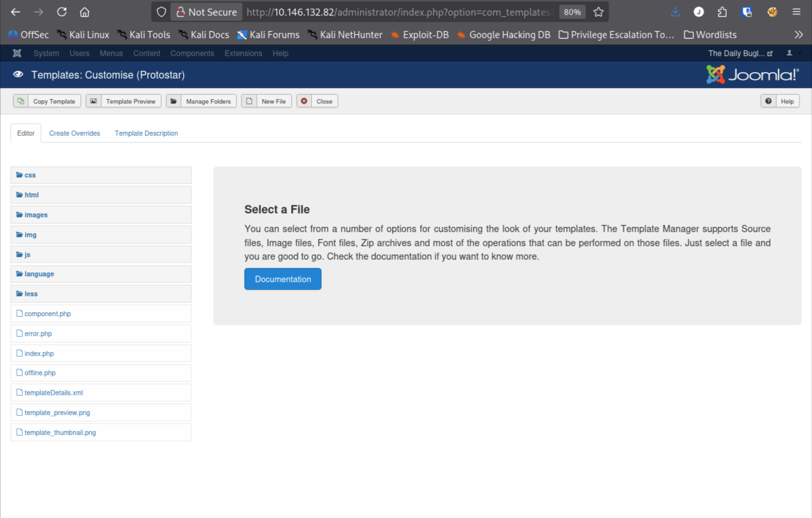Click the red Close icon
This screenshot has width=812, height=518.
304,101
